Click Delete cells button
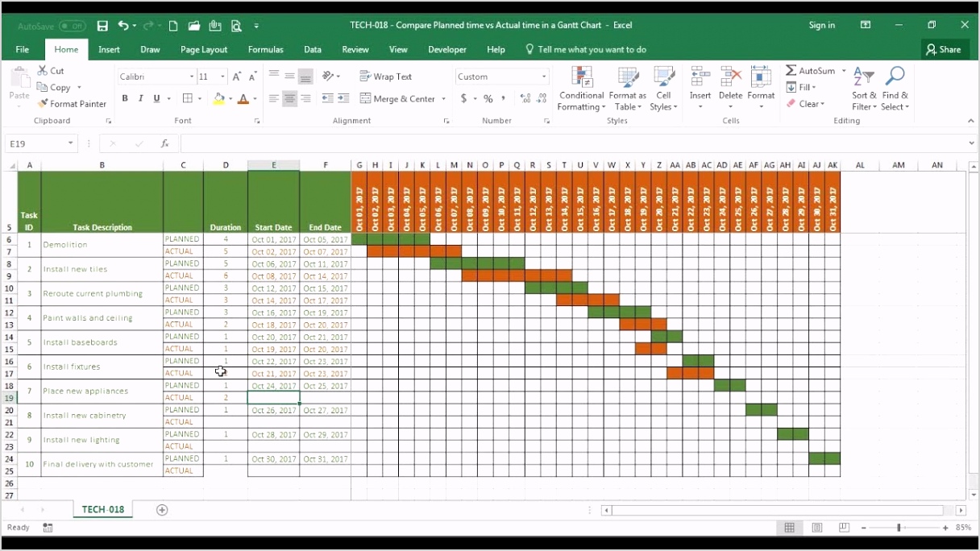The height and width of the screenshot is (551, 980). coord(730,89)
